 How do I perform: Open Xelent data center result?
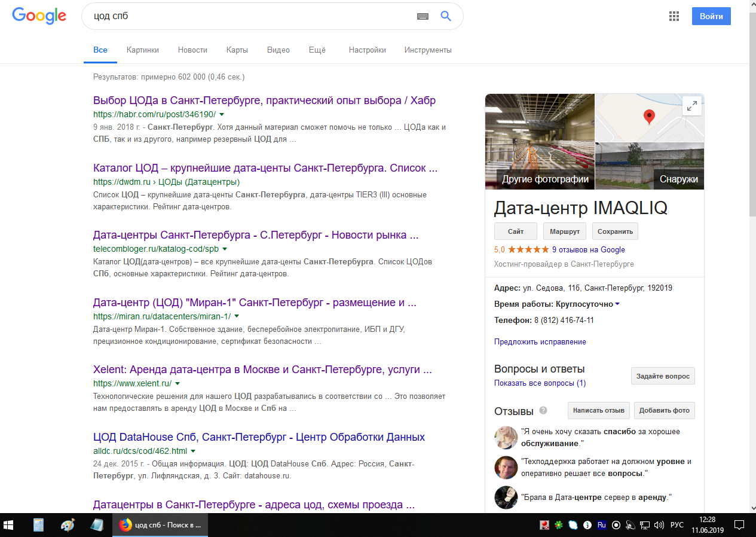tap(262, 370)
